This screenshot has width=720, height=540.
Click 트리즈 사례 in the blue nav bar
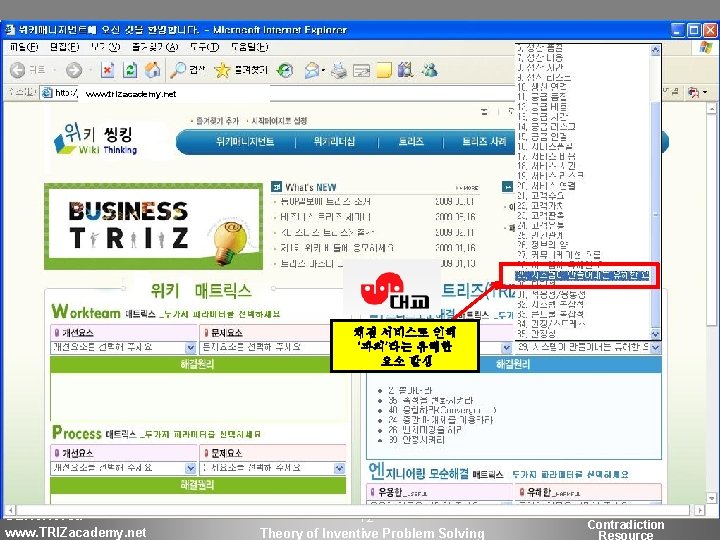pyautogui.click(x=484, y=142)
